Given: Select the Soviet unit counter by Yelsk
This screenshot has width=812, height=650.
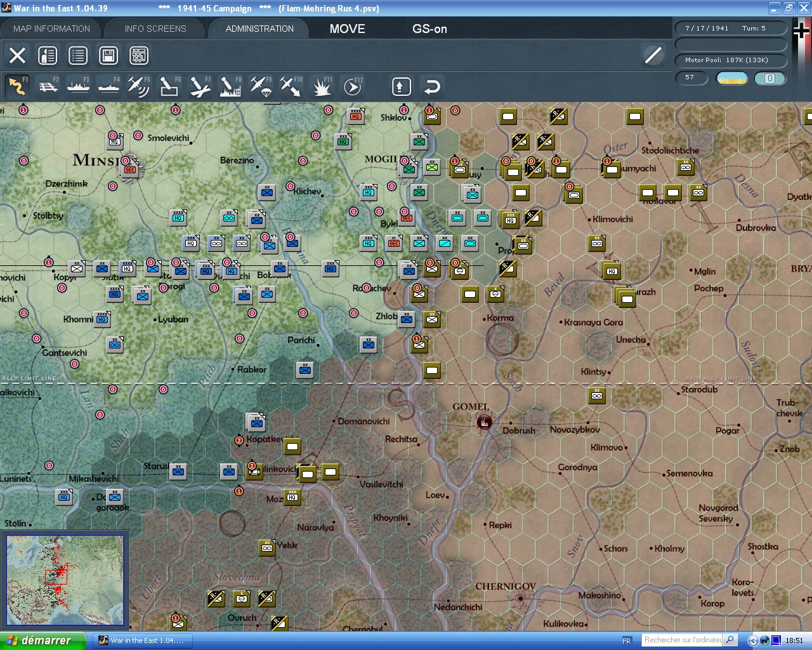Looking at the screenshot, I should pyautogui.click(x=267, y=547).
